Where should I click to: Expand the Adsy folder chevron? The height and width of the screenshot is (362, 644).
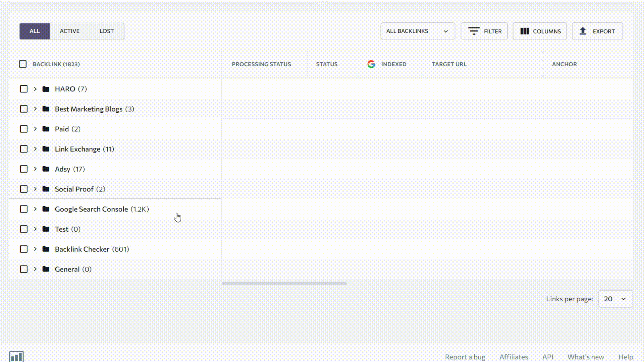coord(35,169)
